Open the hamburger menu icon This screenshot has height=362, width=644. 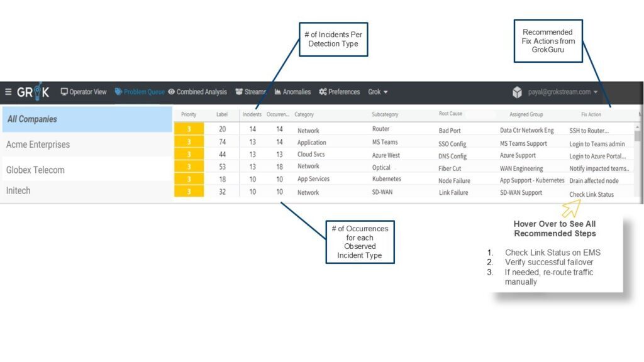pyautogui.click(x=8, y=92)
